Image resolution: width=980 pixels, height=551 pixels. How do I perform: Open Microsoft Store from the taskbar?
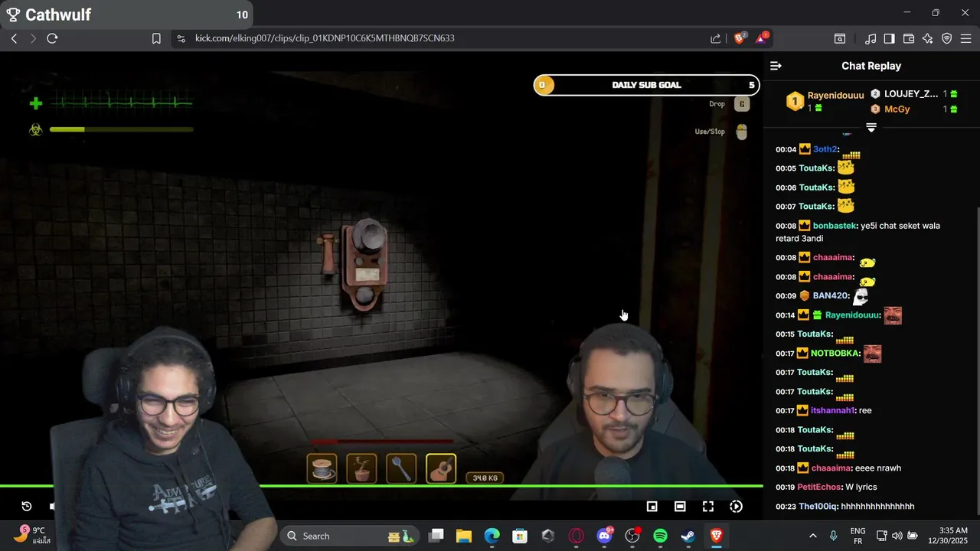pyautogui.click(x=520, y=536)
